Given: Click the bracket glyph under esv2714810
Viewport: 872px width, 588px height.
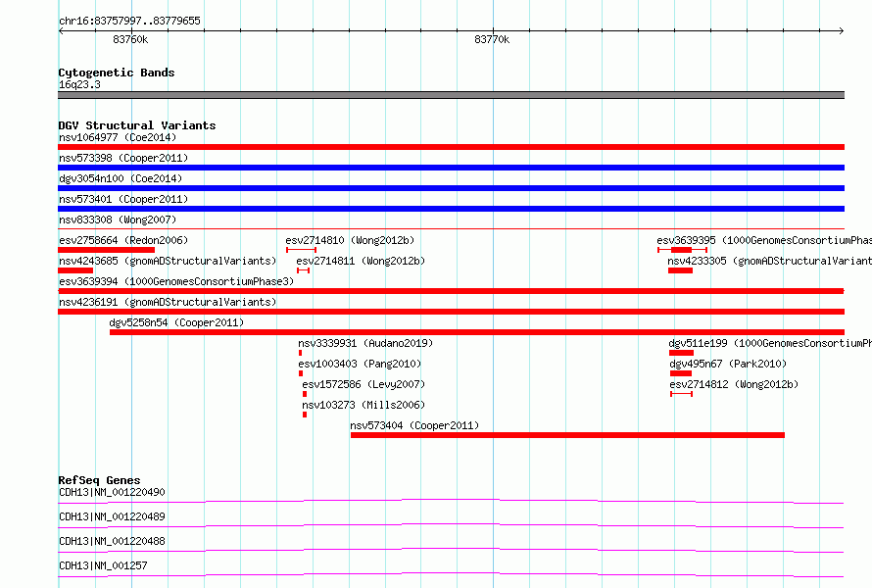Looking at the screenshot, I should coord(301,250).
